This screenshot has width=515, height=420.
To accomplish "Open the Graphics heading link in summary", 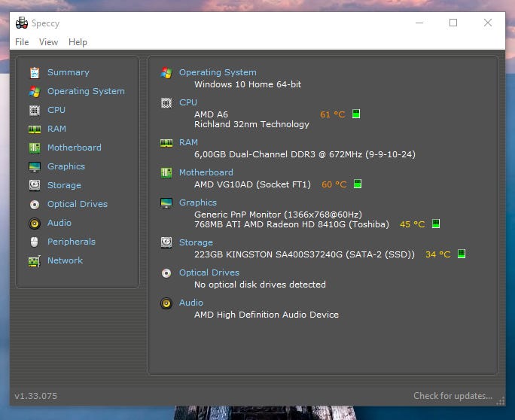I will tap(198, 202).
